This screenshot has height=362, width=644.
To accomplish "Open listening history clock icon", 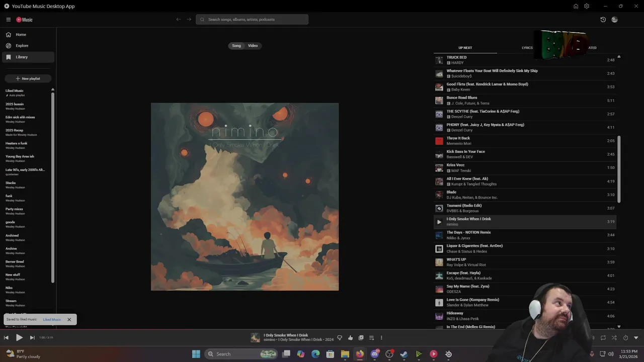I will tap(603, 20).
